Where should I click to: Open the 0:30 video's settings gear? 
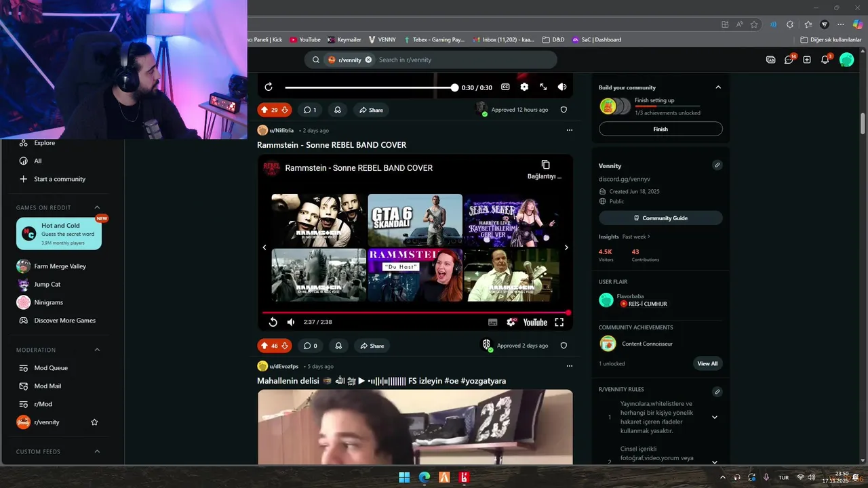(524, 87)
